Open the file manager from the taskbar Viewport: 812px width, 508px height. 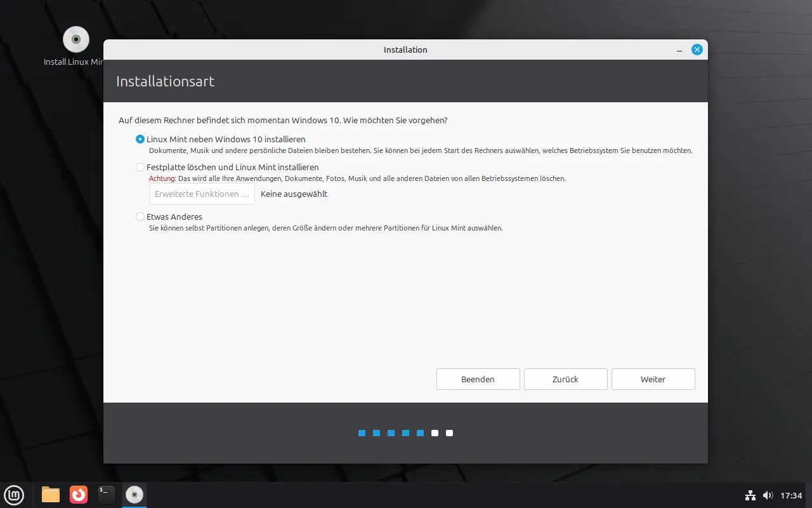point(51,495)
